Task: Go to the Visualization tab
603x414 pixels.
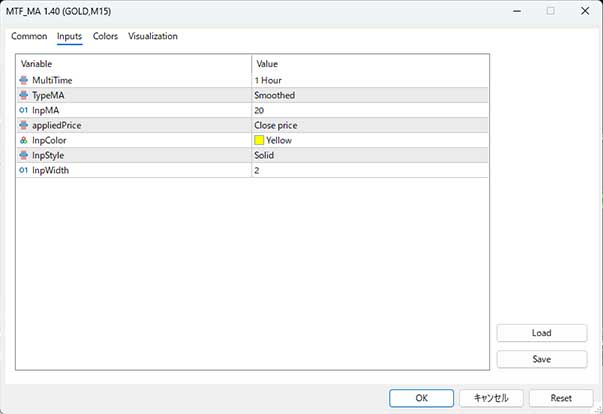Action: pos(153,36)
